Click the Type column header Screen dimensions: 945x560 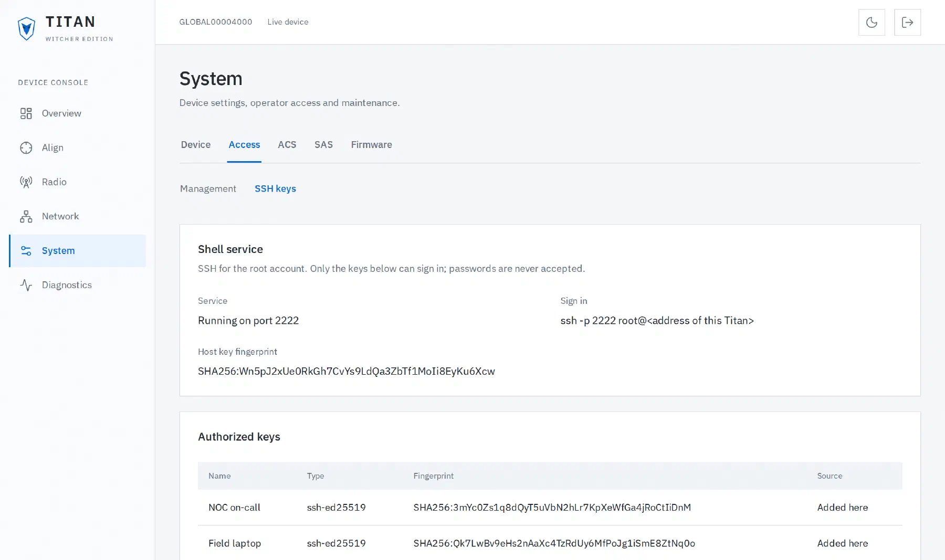(x=316, y=476)
